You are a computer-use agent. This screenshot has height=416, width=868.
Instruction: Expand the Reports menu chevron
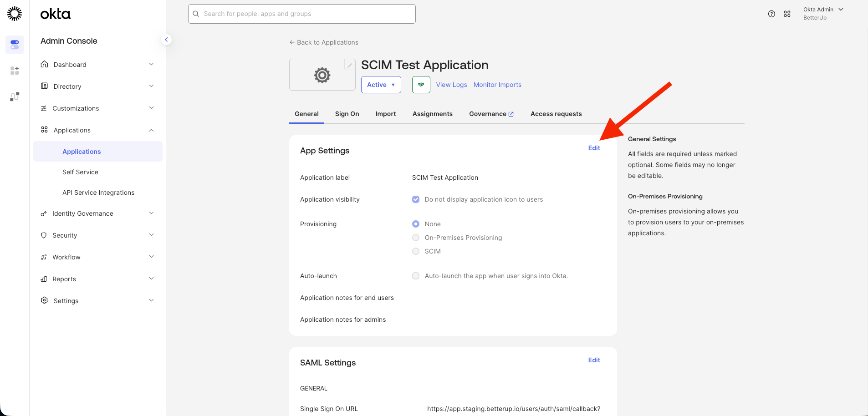151,279
